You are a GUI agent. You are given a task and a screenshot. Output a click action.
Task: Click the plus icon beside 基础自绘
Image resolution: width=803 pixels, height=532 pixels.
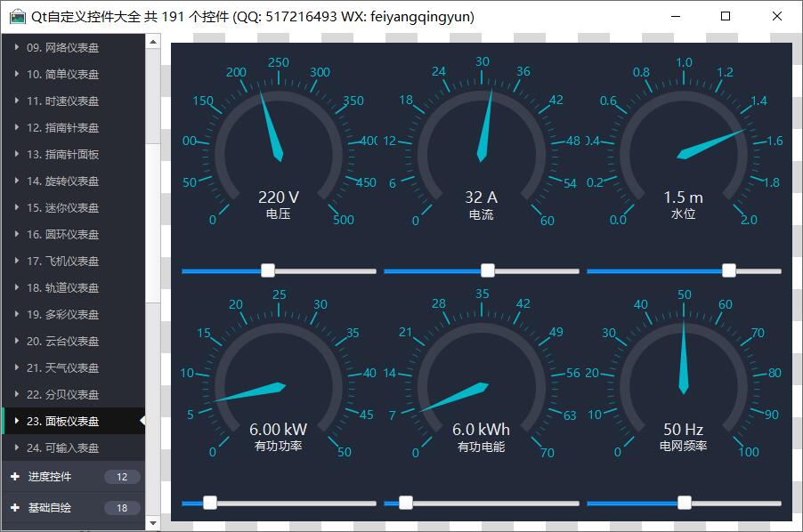(15, 508)
